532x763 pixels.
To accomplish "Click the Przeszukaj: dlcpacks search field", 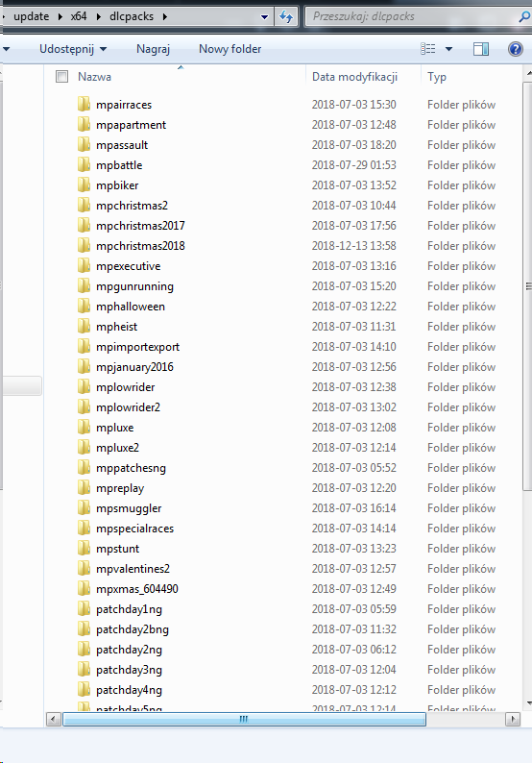I will tap(413, 16).
